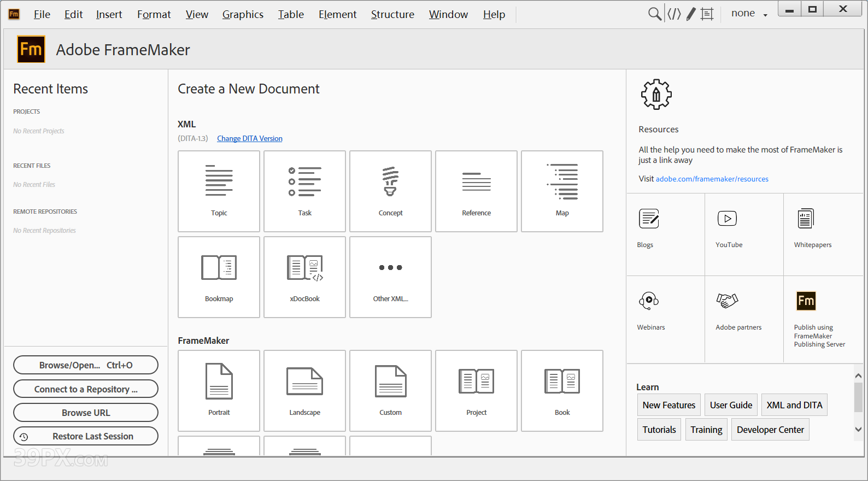The width and height of the screenshot is (868, 481).
Task: Open the YouTube resource
Action: point(744,234)
